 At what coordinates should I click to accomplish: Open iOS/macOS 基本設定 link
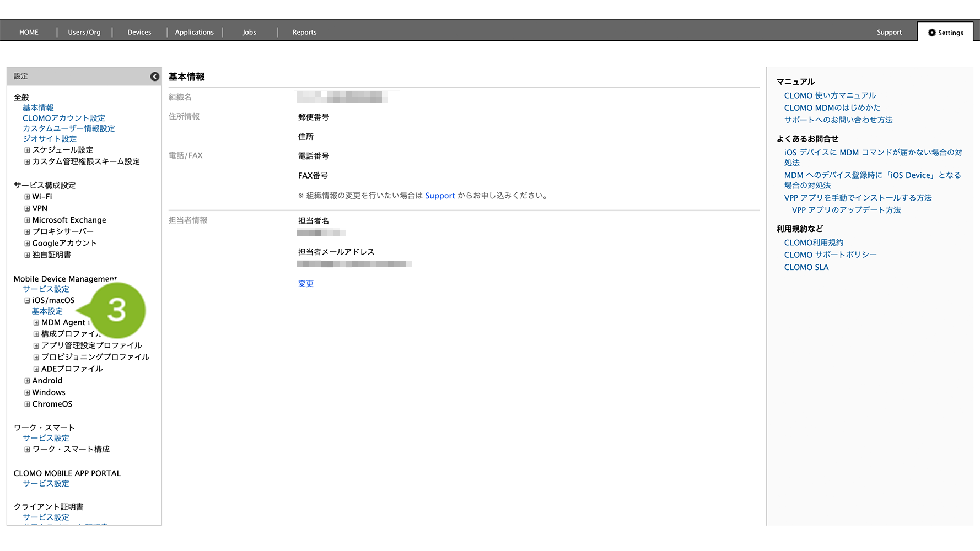47,311
